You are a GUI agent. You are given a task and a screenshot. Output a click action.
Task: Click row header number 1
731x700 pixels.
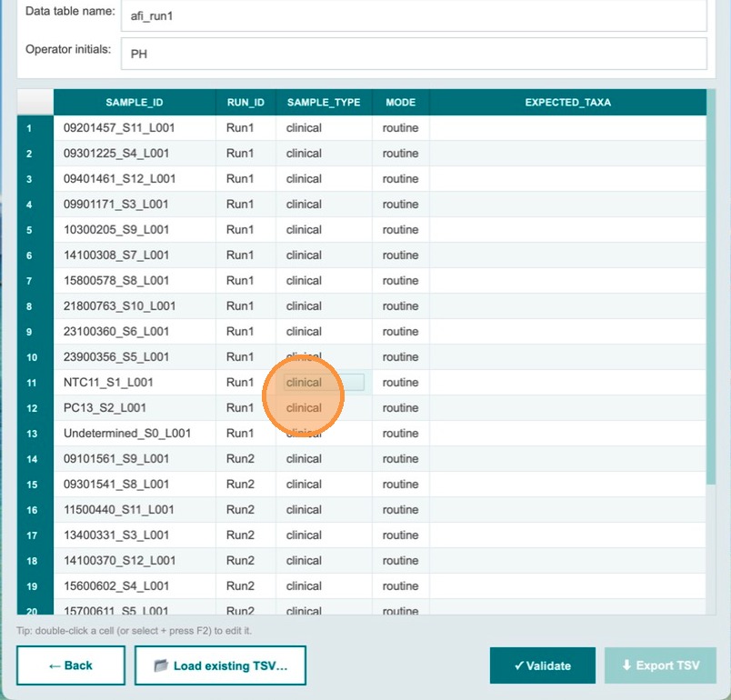pyautogui.click(x=35, y=128)
